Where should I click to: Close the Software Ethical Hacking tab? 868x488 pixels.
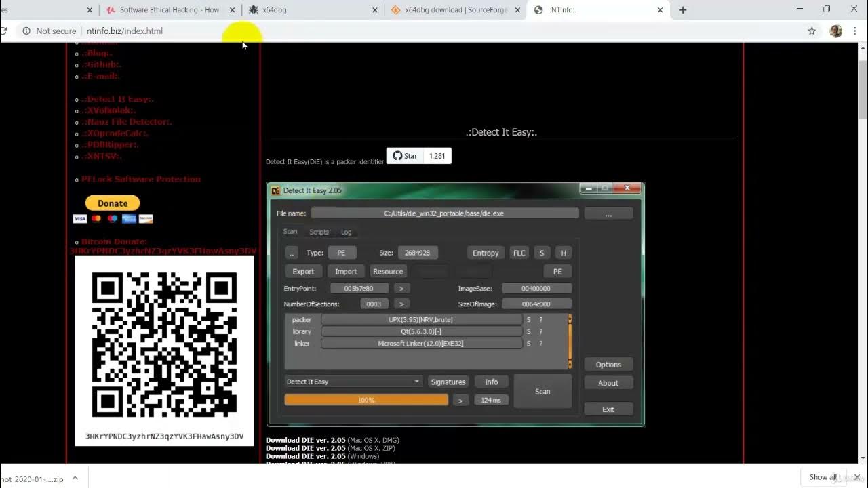point(233,10)
